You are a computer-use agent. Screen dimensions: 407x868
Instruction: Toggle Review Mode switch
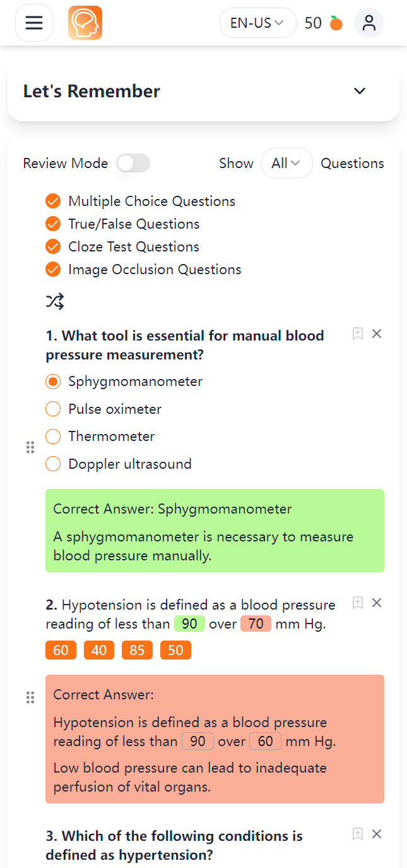133,164
